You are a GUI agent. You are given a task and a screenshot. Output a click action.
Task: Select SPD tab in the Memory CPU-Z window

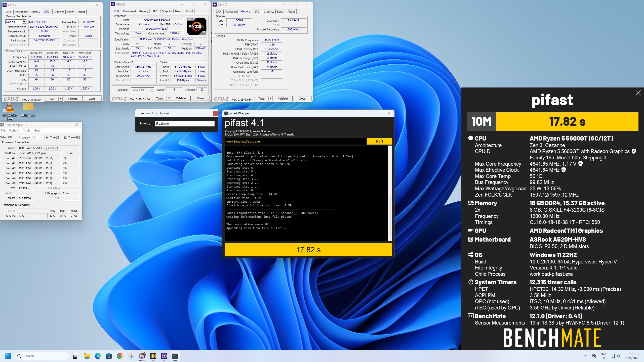click(257, 12)
